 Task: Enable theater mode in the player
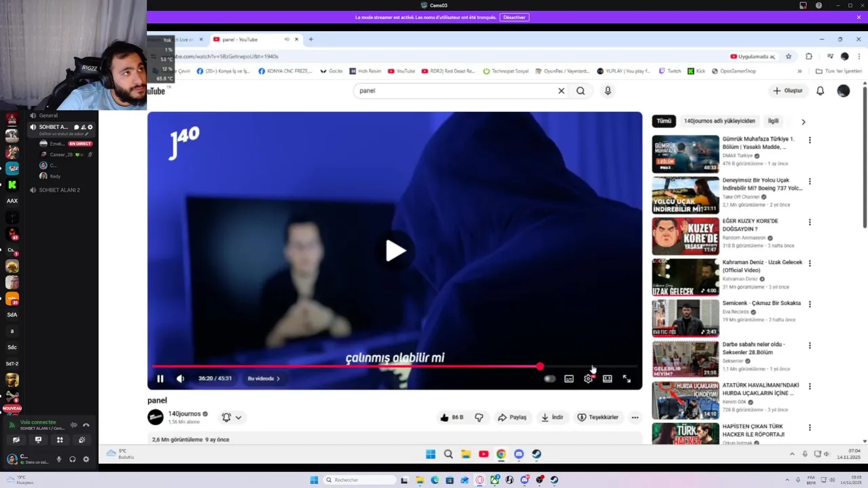[608, 379]
